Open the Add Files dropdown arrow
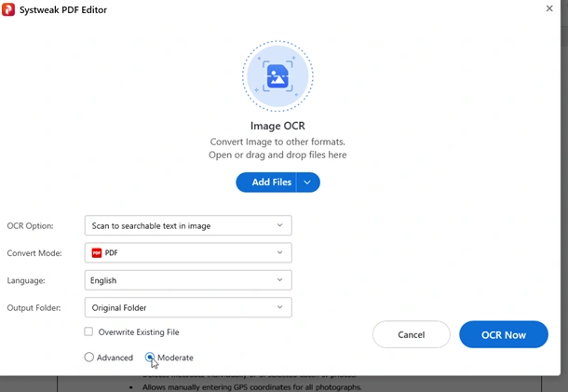The width and height of the screenshot is (568, 392). click(308, 182)
